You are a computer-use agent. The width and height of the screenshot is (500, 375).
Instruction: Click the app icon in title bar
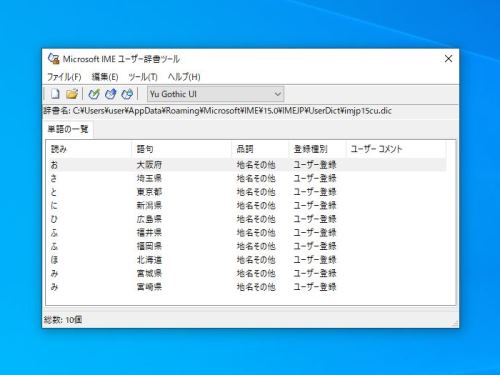click(x=53, y=59)
